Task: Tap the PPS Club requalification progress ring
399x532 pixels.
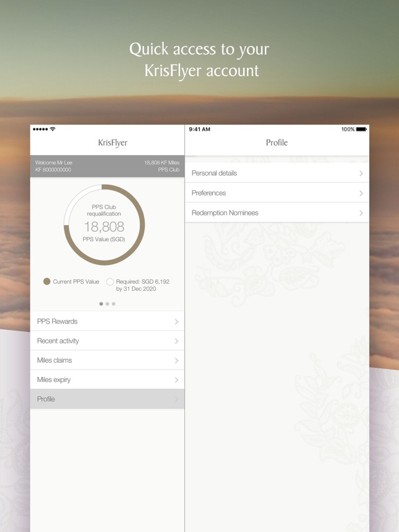Action: 104,224
